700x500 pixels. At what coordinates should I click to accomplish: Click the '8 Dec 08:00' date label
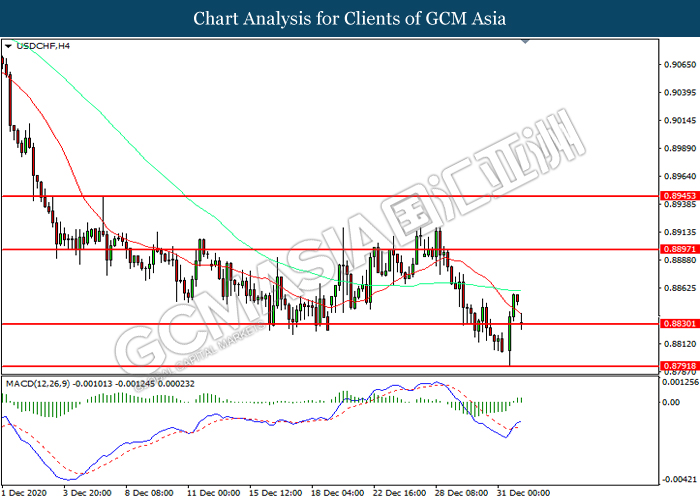pos(149,492)
